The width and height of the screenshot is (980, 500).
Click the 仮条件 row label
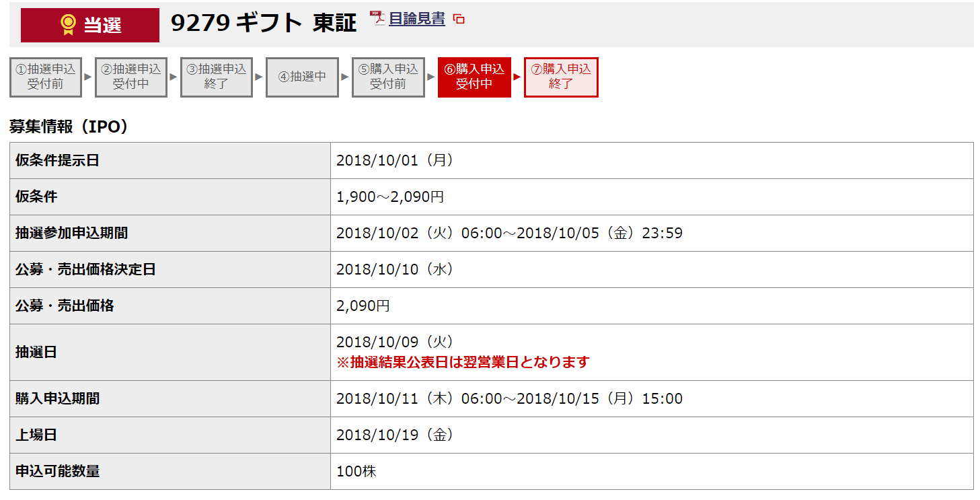[x=36, y=197]
